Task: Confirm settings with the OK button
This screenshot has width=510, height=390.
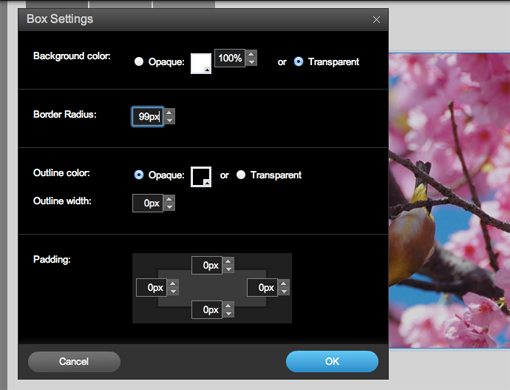Action: (332, 361)
